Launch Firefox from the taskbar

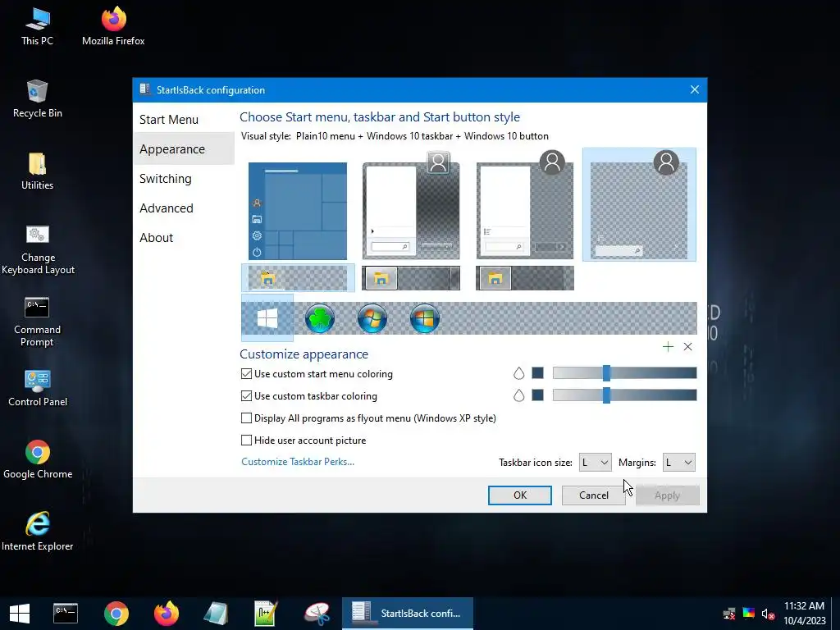(167, 614)
